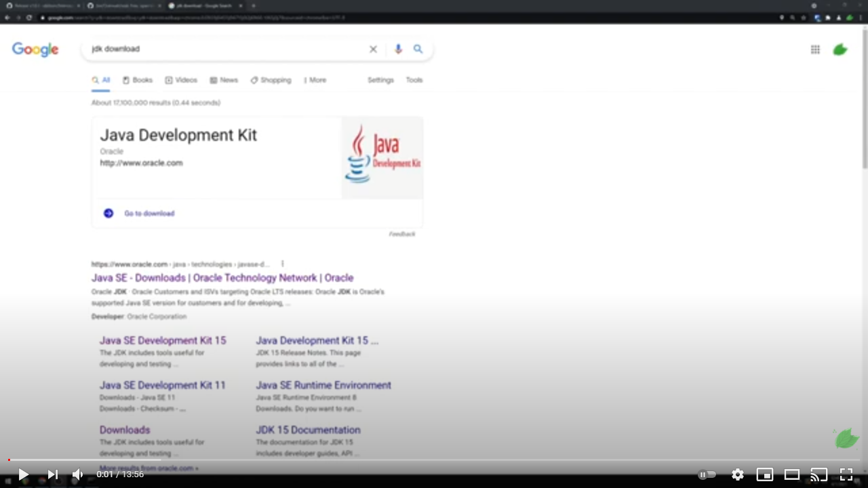Open video player settings gear

(x=738, y=474)
